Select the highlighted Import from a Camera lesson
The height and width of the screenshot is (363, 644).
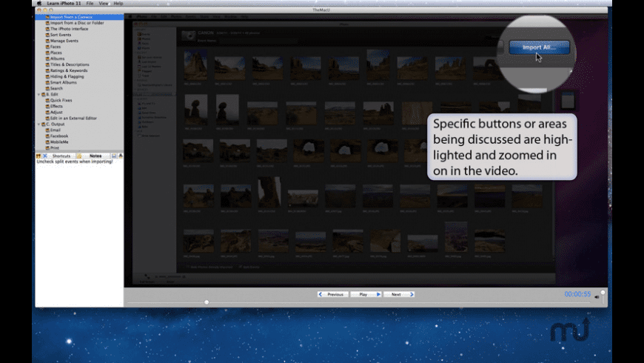pos(79,17)
